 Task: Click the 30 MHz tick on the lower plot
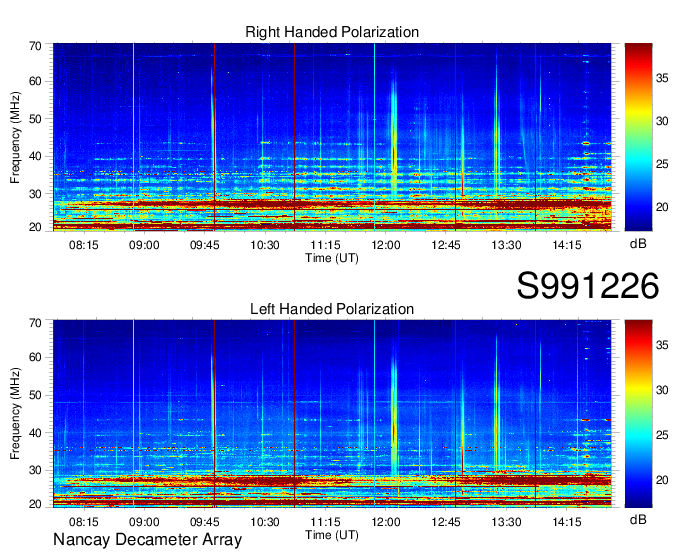point(35,470)
